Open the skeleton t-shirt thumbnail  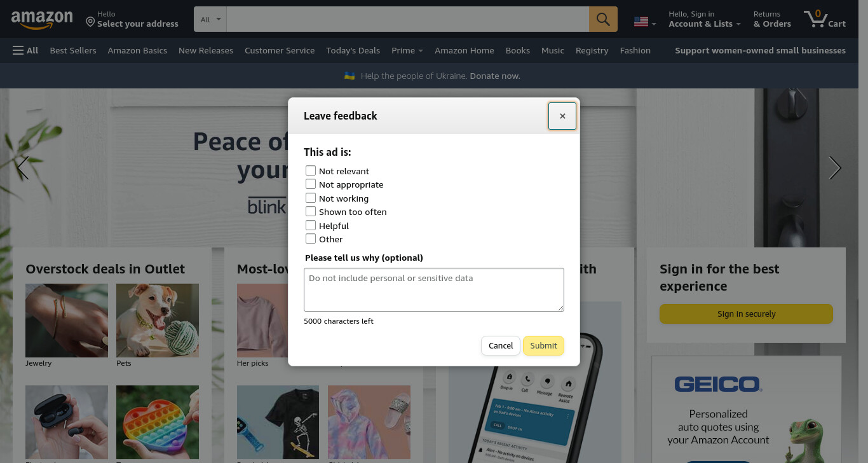click(278, 422)
